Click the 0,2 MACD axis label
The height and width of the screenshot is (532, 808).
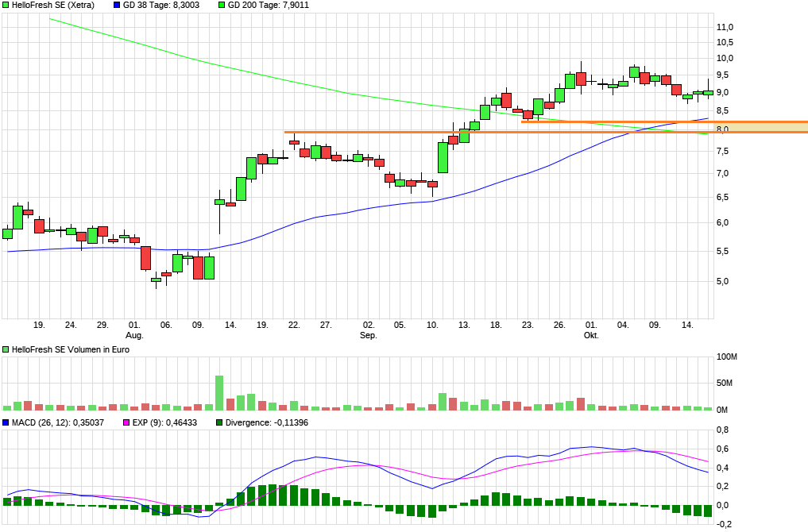[x=723, y=487]
